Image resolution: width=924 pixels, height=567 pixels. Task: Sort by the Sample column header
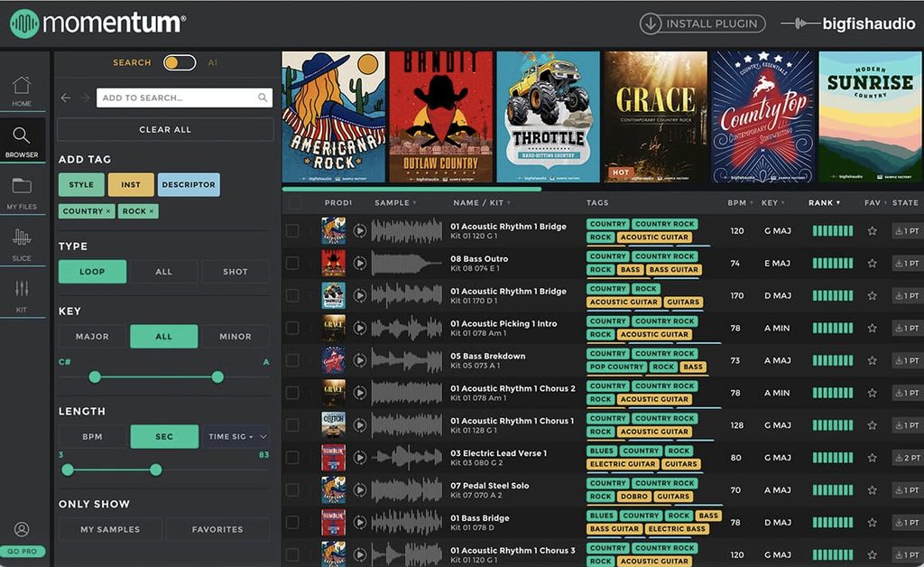[x=395, y=203]
